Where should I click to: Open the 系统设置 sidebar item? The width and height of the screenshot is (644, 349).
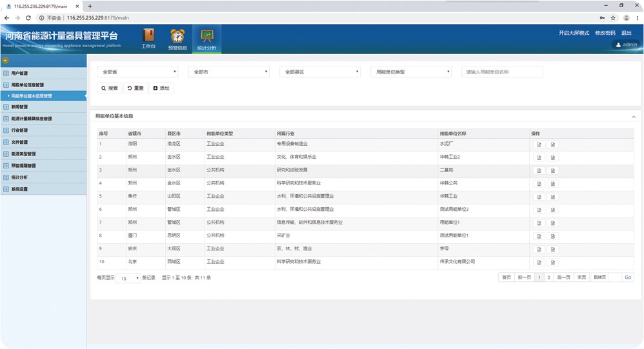[x=43, y=189]
